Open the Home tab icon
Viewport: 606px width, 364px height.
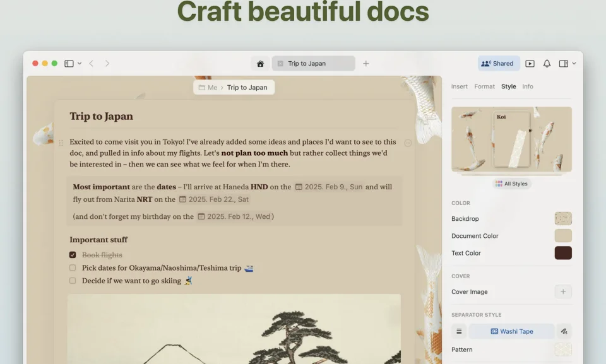point(260,63)
